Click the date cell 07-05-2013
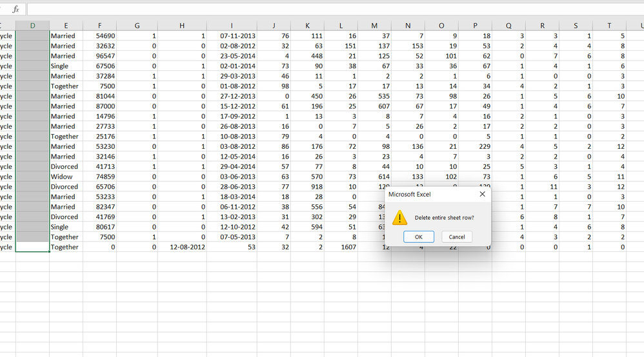Screen dimensions: 644x357 [x=232, y=236]
